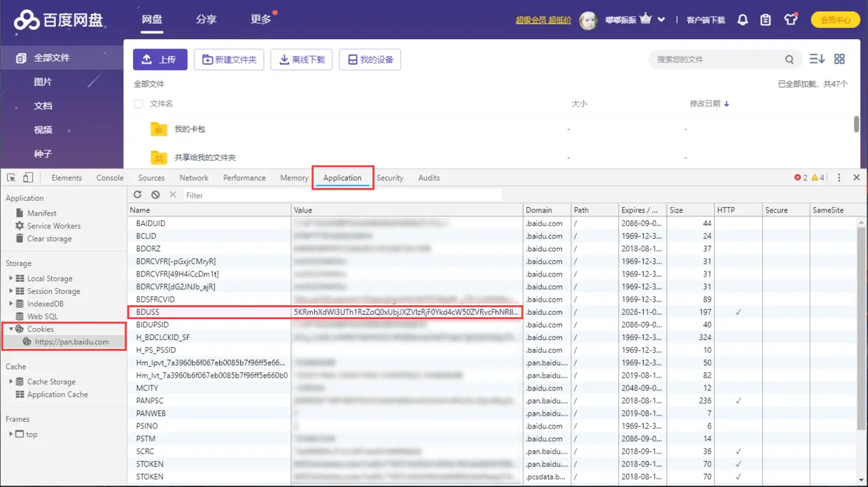
Task: Click the shirt skin icon
Action: click(x=790, y=20)
